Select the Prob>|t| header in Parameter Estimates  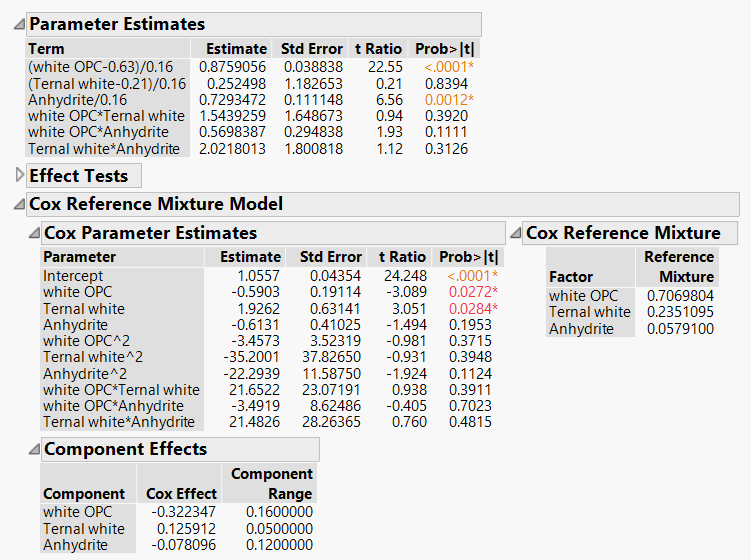point(444,49)
